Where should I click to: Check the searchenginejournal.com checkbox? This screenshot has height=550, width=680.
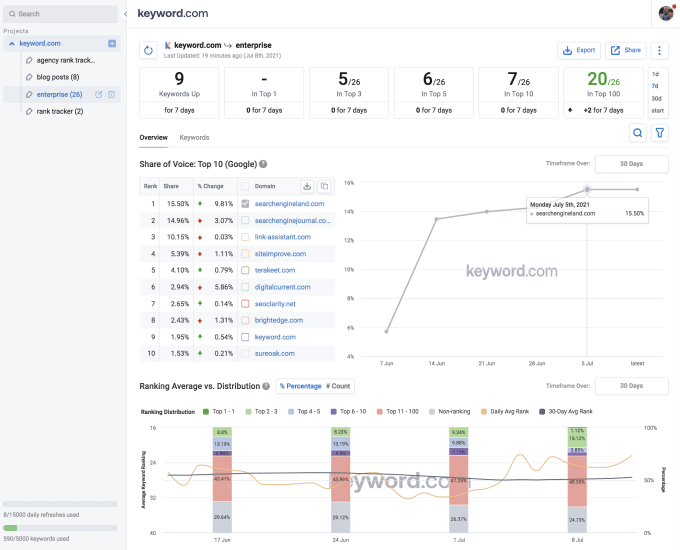(x=245, y=220)
